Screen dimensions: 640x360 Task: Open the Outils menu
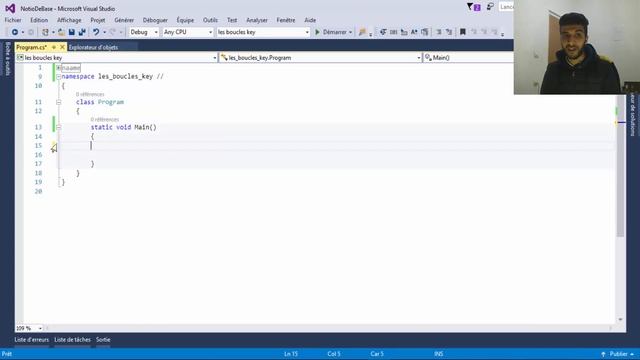pos(210,20)
